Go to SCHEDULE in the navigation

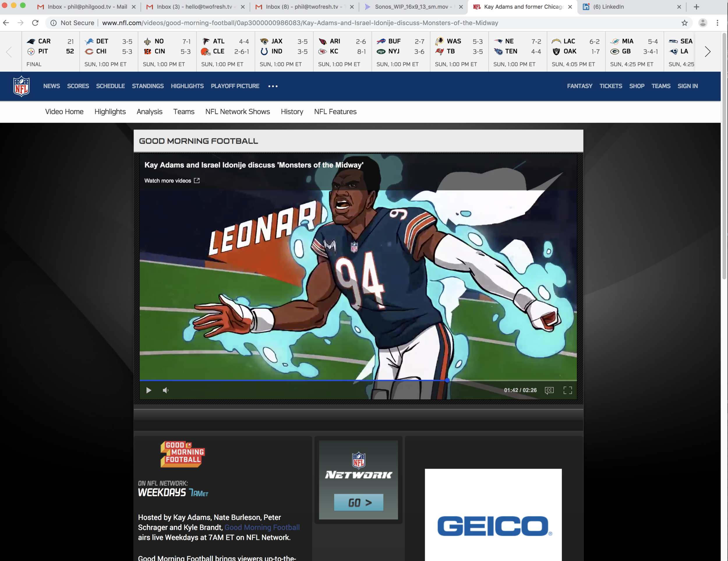coord(110,86)
